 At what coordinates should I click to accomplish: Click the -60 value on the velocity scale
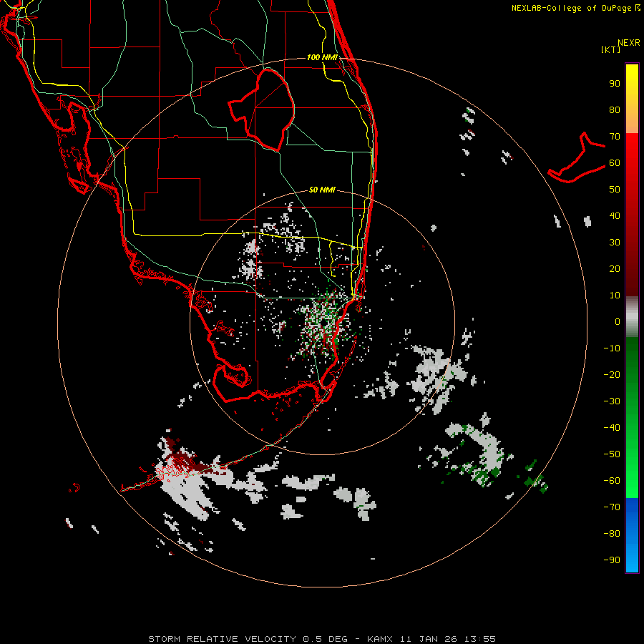click(x=612, y=481)
